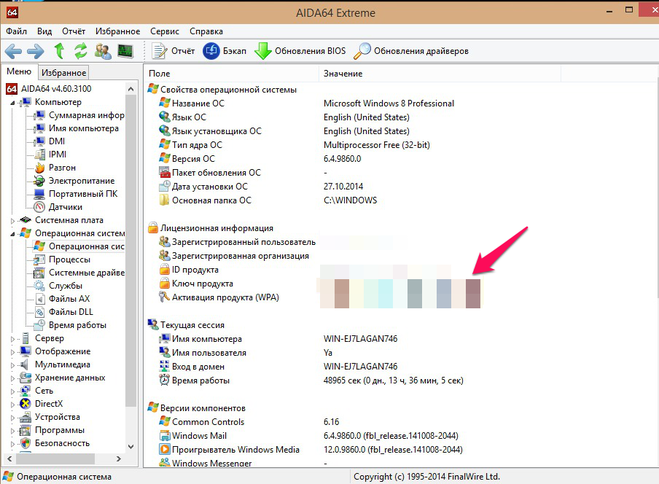Screen dimensions: 659x484
Task: Click the tree horizontal scrollbar right arrow
Action: pyautogui.click(x=119, y=459)
